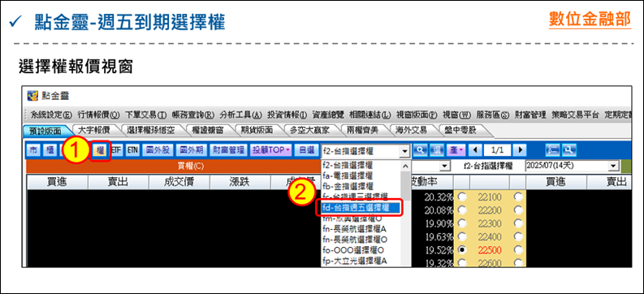Open the 投顧TOP dropdown button
Viewport: 644px width, 294px height.
pos(271,151)
